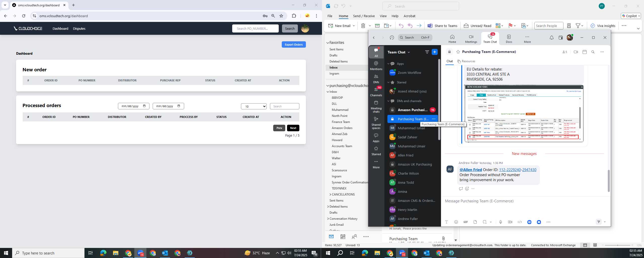Attach file icon in message composer

click(x=475, y=222)
